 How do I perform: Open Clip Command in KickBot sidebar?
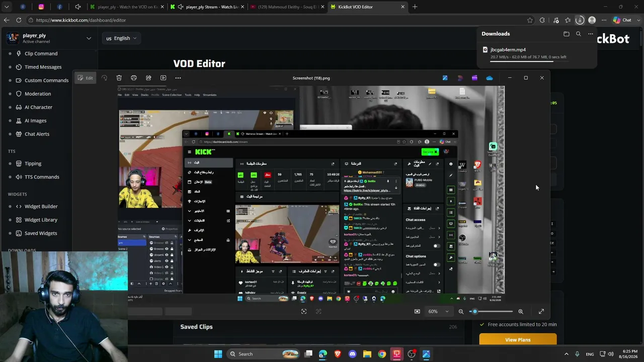(x=41, y=54)
